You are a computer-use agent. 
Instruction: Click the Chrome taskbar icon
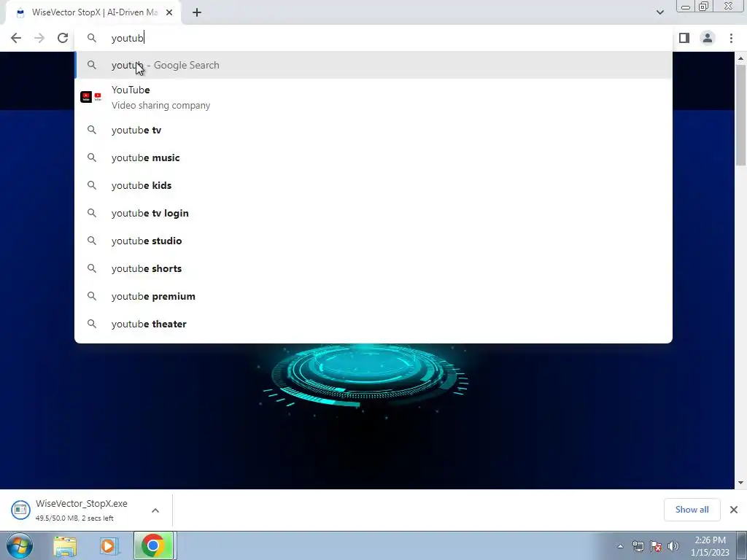tap(153, 545)
